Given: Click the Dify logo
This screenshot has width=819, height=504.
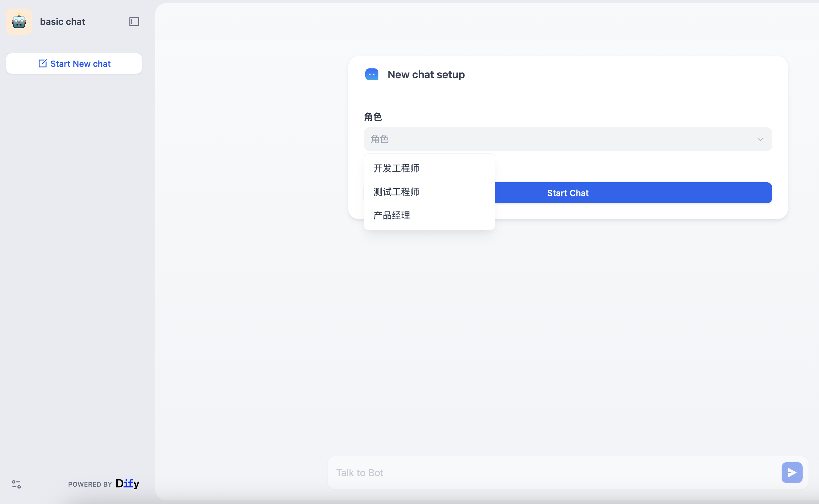Looking at the screenshot, I should click(127, 483).
